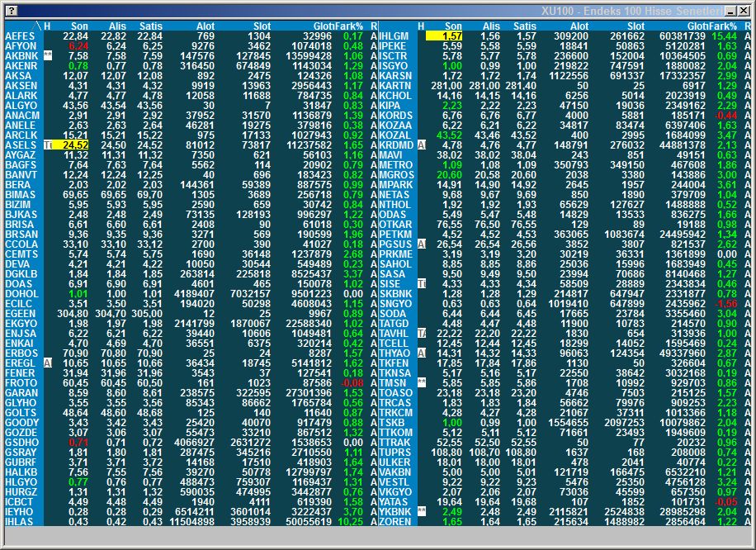Screen dimensions: 756x550
Task: Click the 20,60 green price in MGROS row
Action: (449, 174)
